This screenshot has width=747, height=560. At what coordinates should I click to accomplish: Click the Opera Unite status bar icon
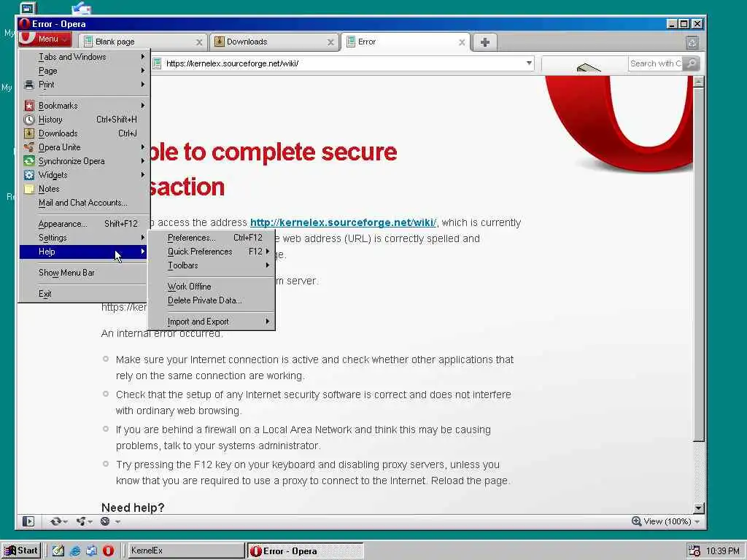81,521
